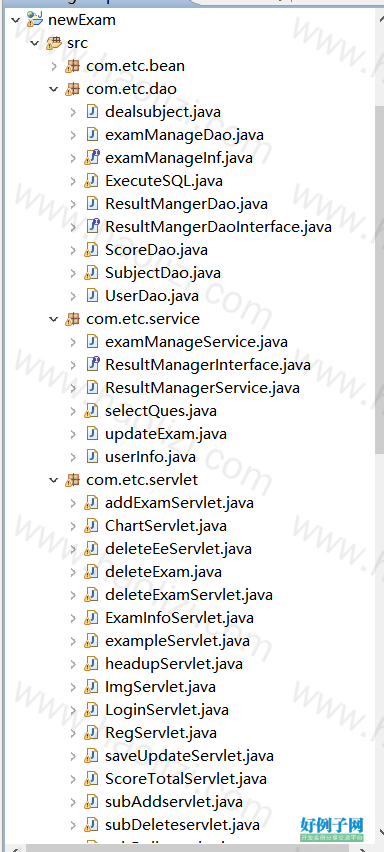Select ImgServlet.java file
The image size is (384, 852).
pyautogui.click(x=160, y=687)
